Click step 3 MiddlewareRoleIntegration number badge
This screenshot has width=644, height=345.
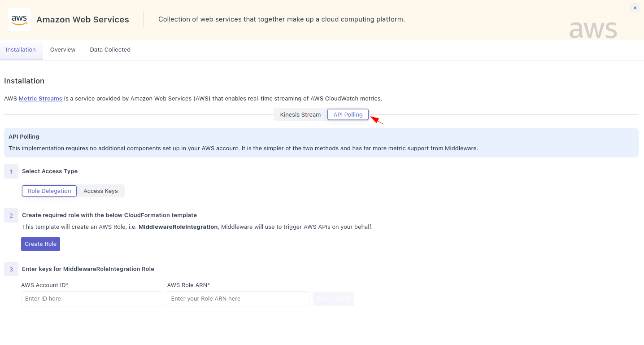click(x=11, y=269)
